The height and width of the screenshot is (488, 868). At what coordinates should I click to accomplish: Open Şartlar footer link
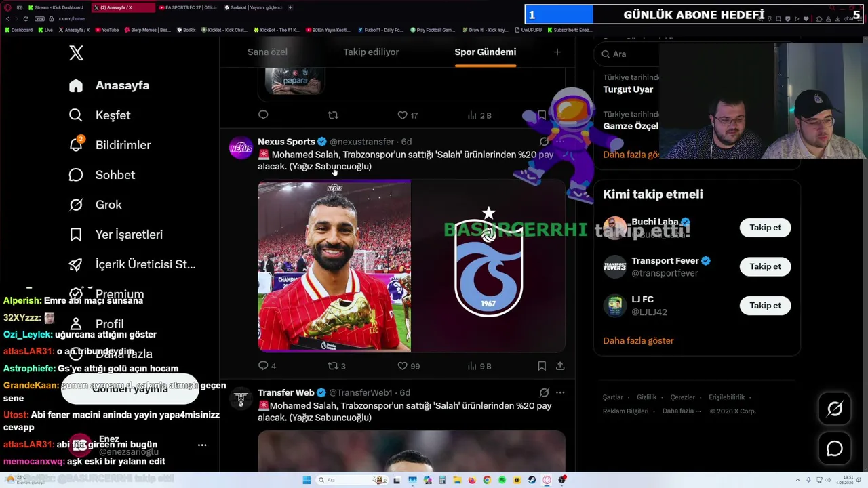(612, 397)
